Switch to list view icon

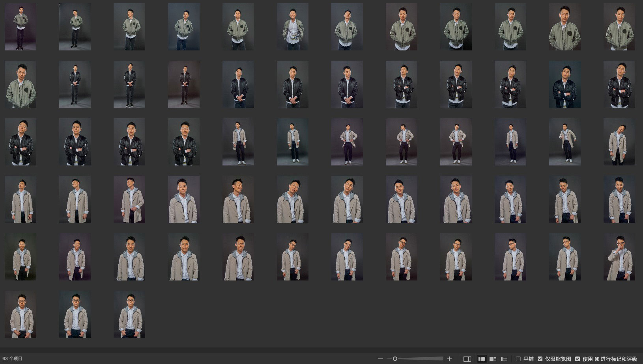[504, 359]
